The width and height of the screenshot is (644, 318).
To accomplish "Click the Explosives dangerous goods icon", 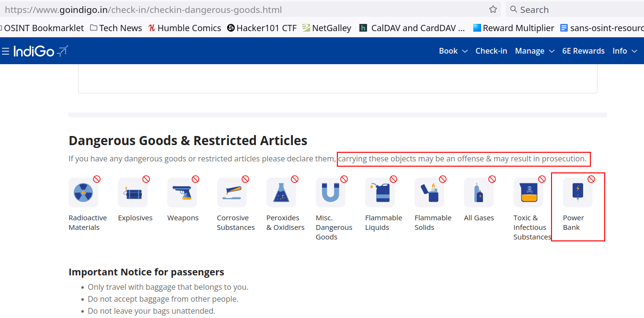I will [133, 192].
